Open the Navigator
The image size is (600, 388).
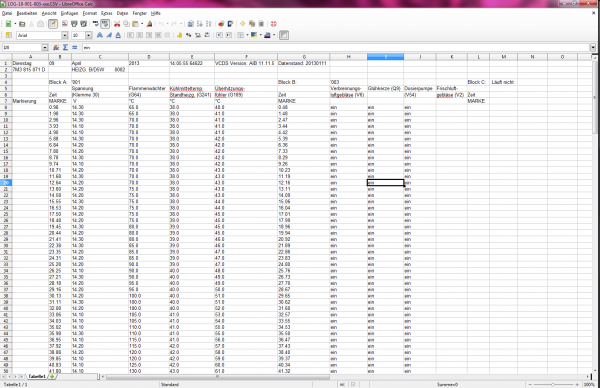243,24
